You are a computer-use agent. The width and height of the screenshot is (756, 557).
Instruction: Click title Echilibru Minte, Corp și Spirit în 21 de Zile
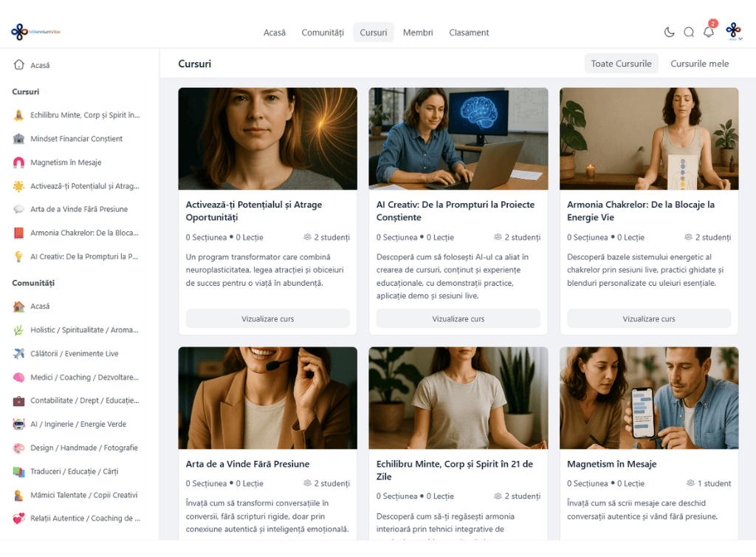[455, 470]
